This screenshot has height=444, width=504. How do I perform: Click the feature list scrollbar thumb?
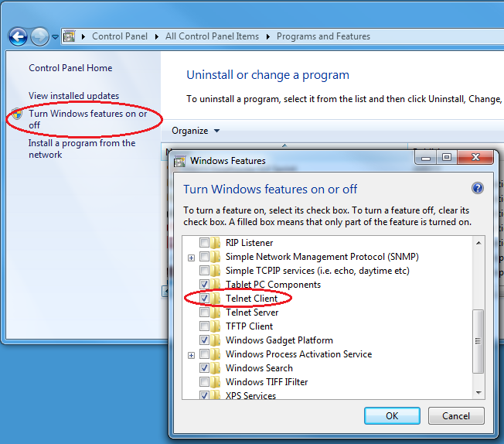[x=478, y=341]
